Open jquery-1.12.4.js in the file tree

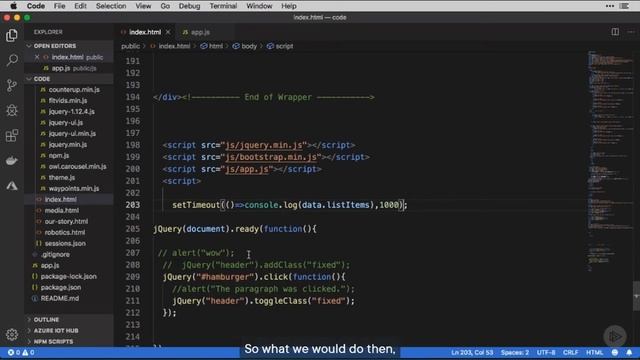(x=71, y=111)
